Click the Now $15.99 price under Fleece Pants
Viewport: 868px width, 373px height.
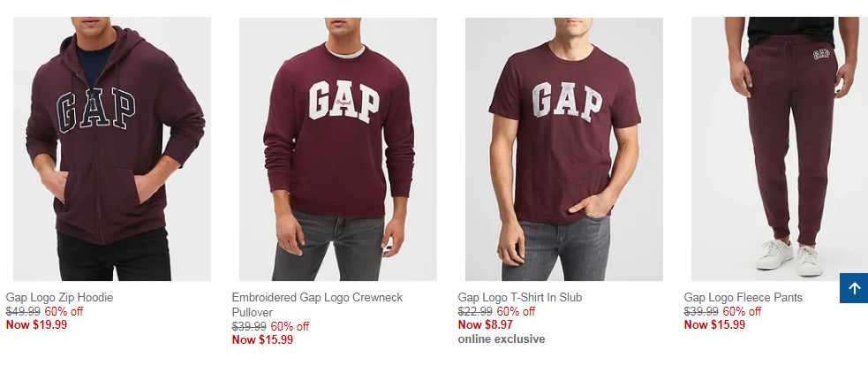714,324
